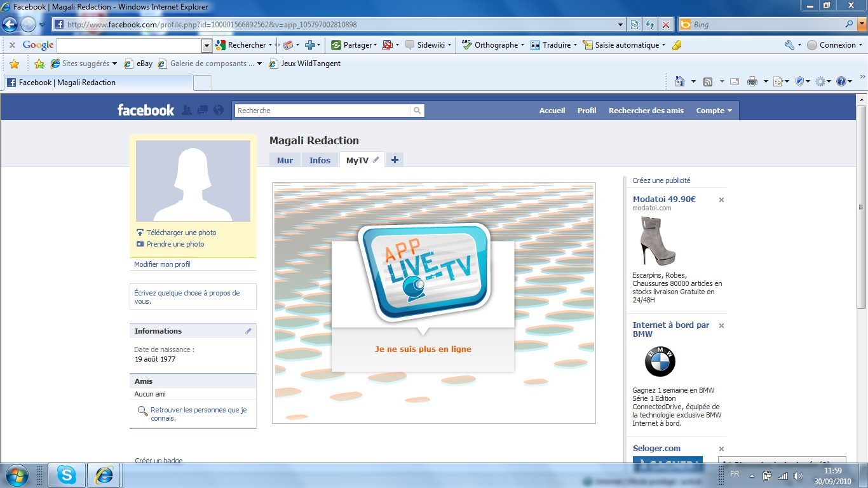Screen dimensions: 868x488
Task: Click the search magnifier in Recherche box
Action: point(417,111)
